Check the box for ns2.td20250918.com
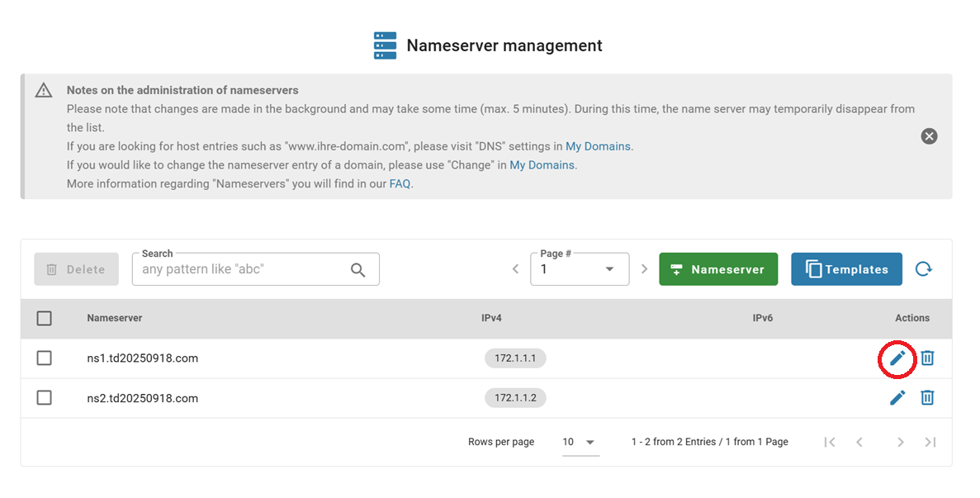The width and height of the screenshot is (980, 498). point(45,397)
